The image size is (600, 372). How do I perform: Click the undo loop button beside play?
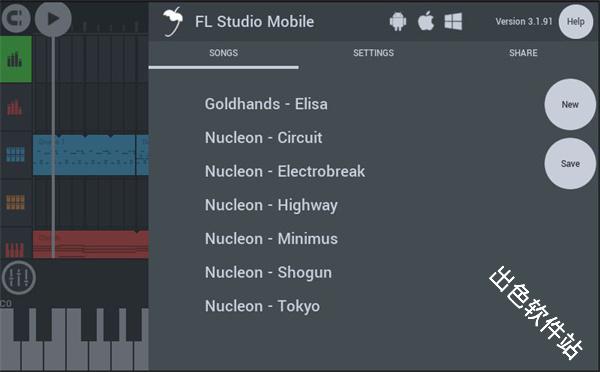click(16, 18)
